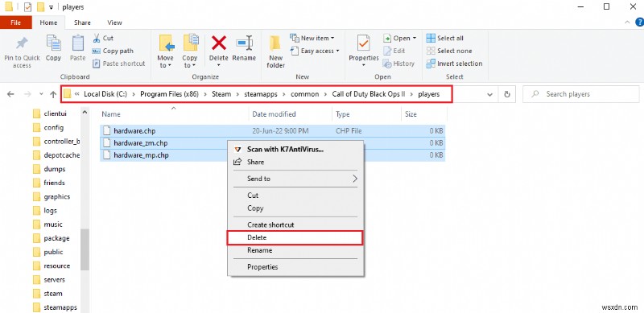The image size is (644, 313).
Task: Choose Create shortcut in context menu
Action: click(x=295, y=225)
